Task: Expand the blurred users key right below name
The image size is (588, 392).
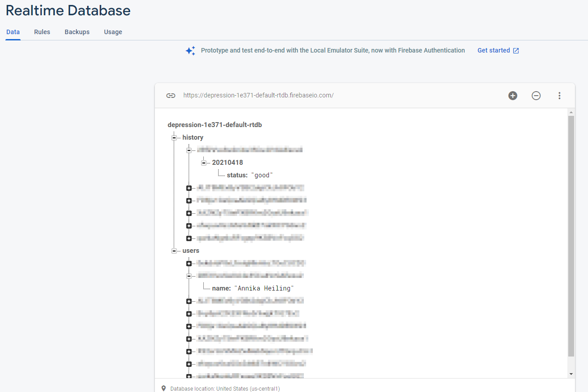Action: [189, 301]
